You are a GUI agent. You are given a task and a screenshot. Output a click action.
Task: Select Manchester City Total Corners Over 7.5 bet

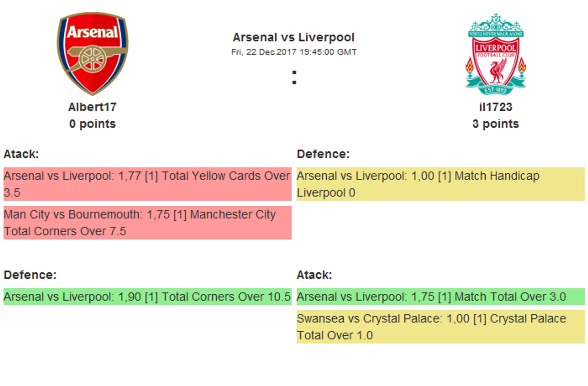[147, 223]
